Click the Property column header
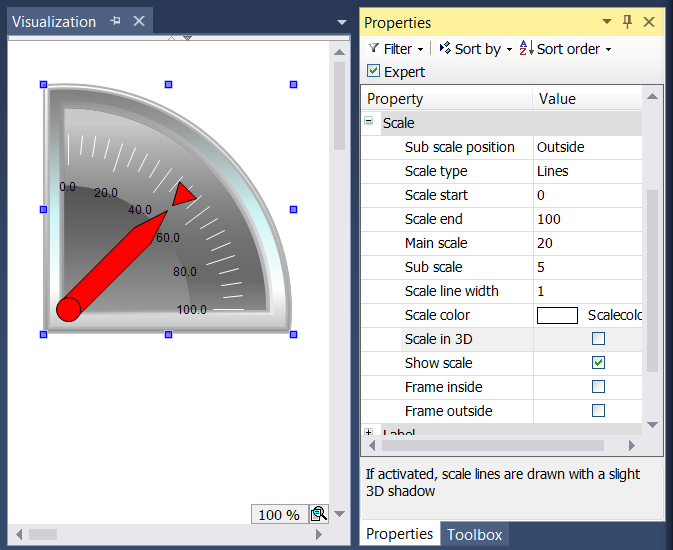The height and width of the screenshot is (550, 673). [447, 99]
